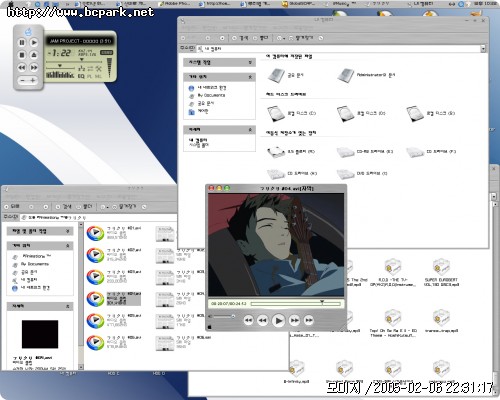Select the #06.avi video file
The width and height of the screenshot is (500, 400).
pos(113,343)
